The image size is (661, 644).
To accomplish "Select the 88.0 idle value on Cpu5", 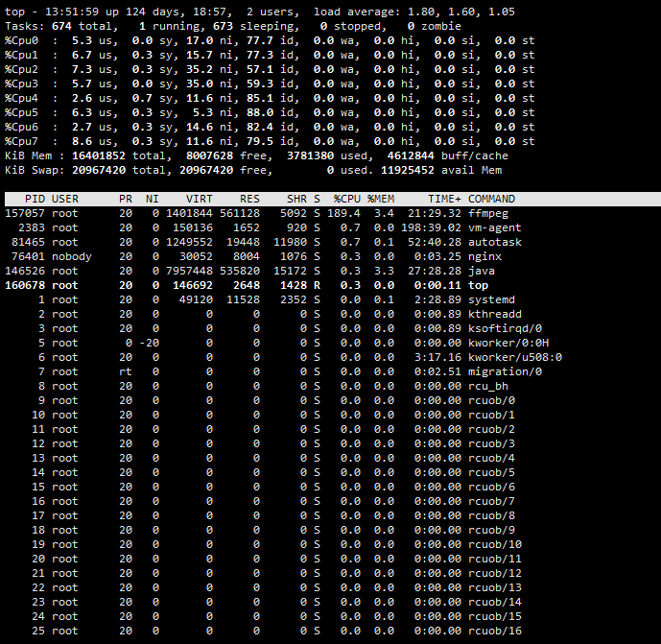I will coord(260,112).
